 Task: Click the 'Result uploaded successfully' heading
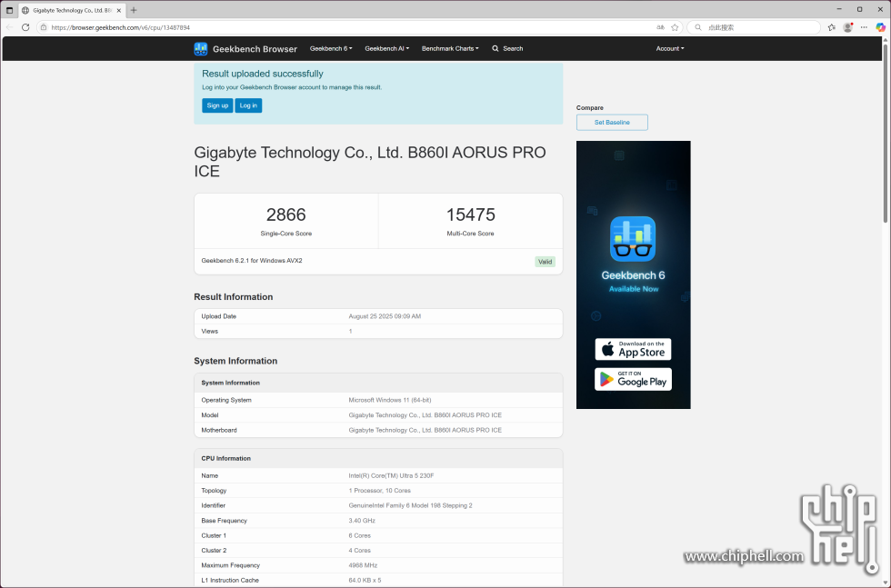coord(263,74)
